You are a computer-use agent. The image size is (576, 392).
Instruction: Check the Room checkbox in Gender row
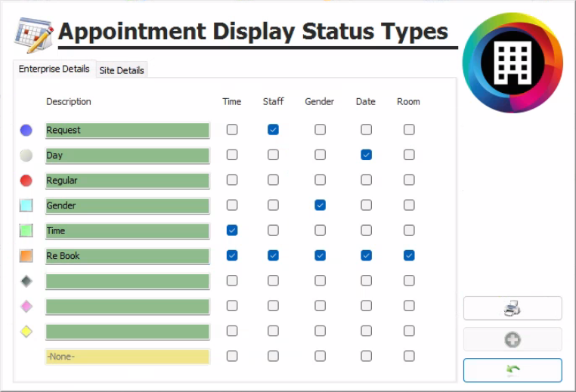point(409,205)
